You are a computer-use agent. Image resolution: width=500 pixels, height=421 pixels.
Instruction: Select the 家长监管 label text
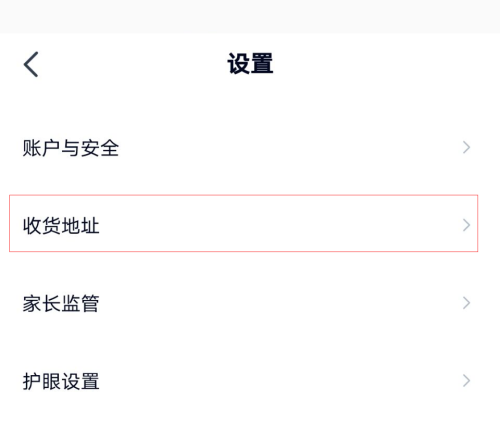click(61, 303)
